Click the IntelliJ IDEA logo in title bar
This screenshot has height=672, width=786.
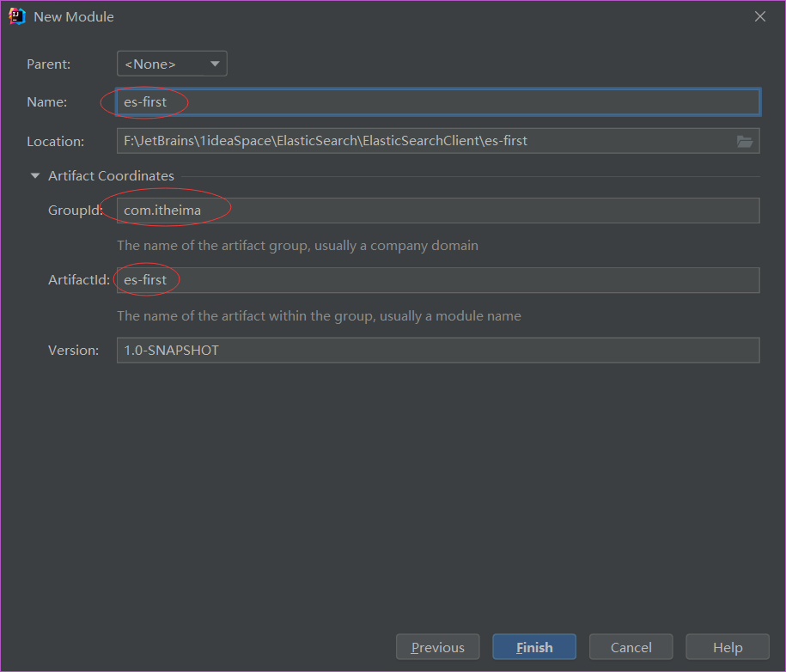tap(17, 16)
